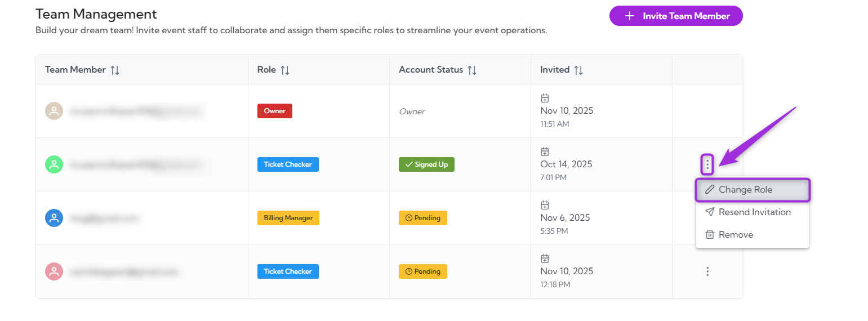
Task: Open three-dot menu for last Ticket Checker row
Action: pyautogui.click(x=707, y=271)
